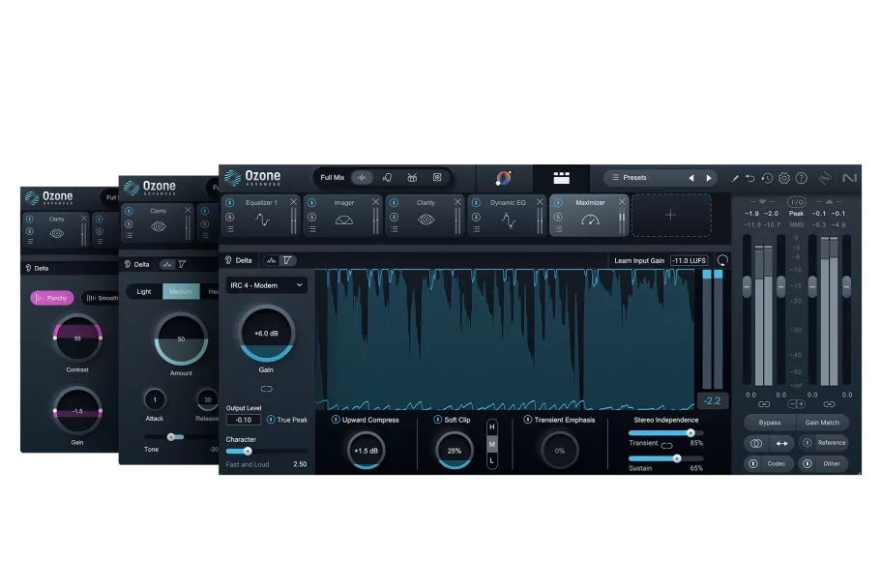This screenshot has height=588, width=882.
Task: Open the Imager module
Action: click(343, 215)
